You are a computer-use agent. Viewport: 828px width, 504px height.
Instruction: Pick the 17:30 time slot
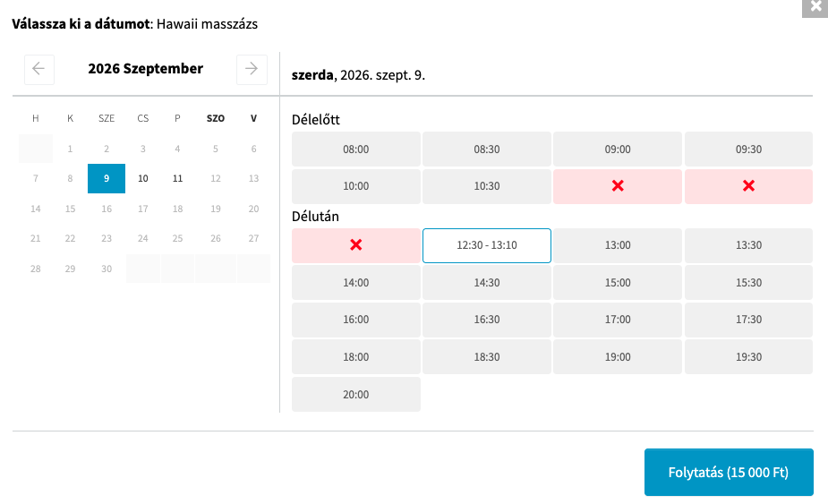pos(748,320)
